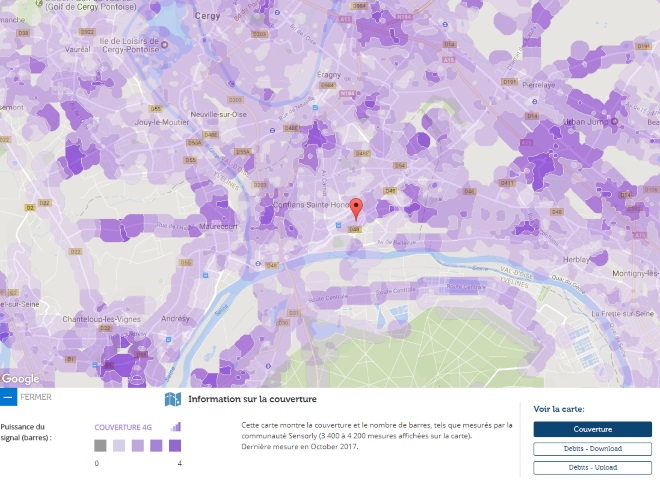
Task: Click the Montigny-lès label at the map edge
Action: [636, 274]
